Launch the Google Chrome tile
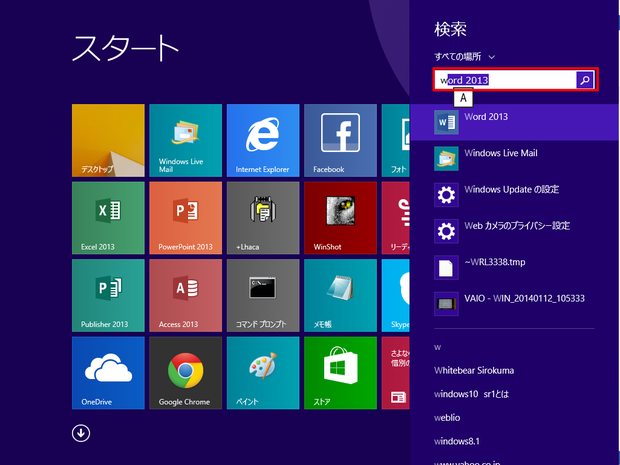Viewport: 620px width, 465px height. click(x=185, y=373)
